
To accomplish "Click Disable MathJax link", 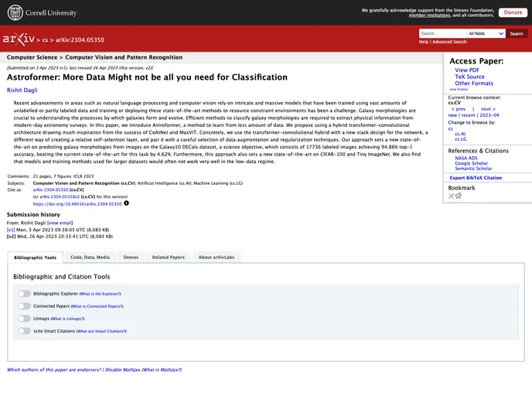I will pyautogui.click(x=122, y=370).
